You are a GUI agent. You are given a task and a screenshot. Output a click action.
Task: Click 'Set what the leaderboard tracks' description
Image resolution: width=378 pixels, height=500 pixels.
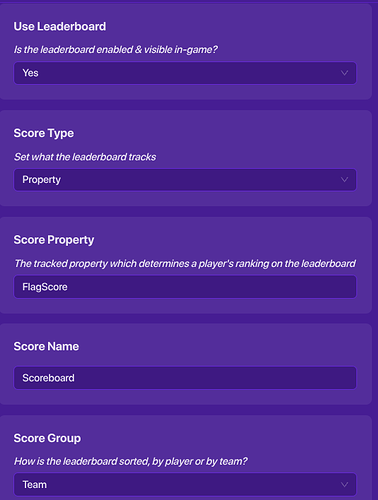(85, 157)
